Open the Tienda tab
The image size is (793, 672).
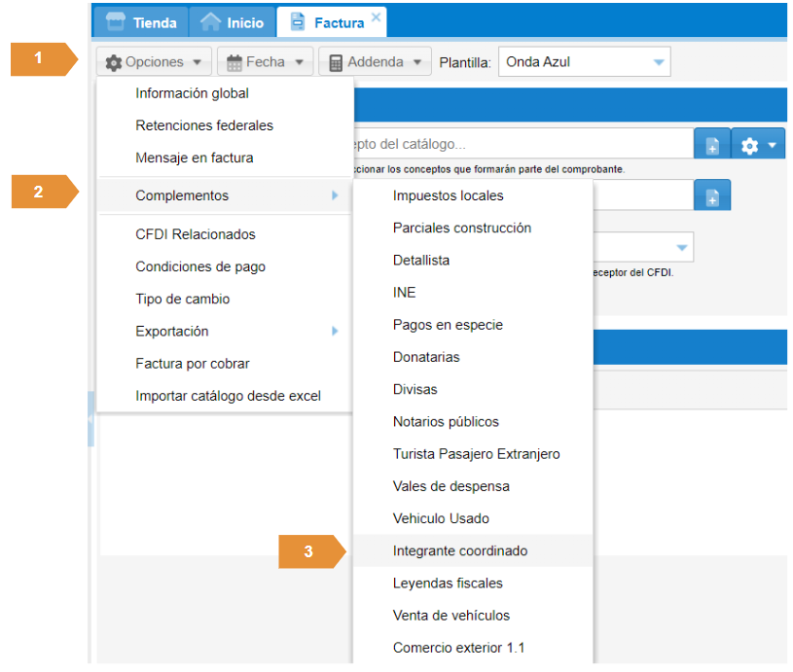click(140, 22)
